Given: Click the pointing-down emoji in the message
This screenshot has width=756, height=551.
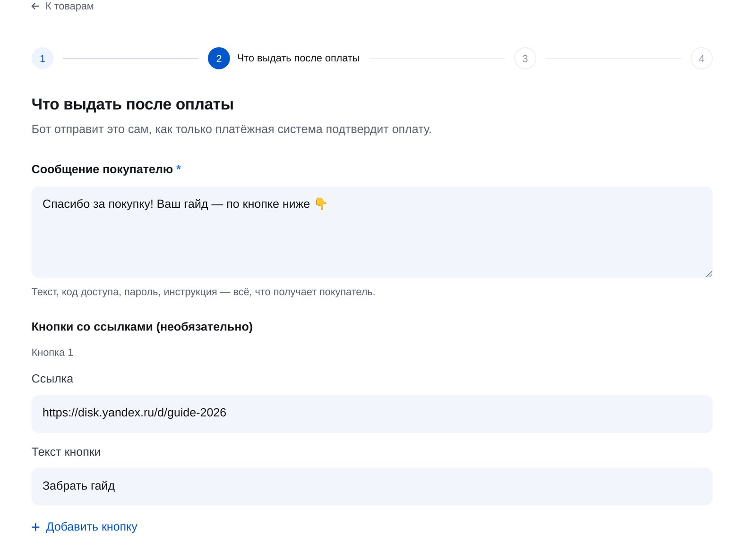Looking at the screenshot, I should [x=321, y=204].
